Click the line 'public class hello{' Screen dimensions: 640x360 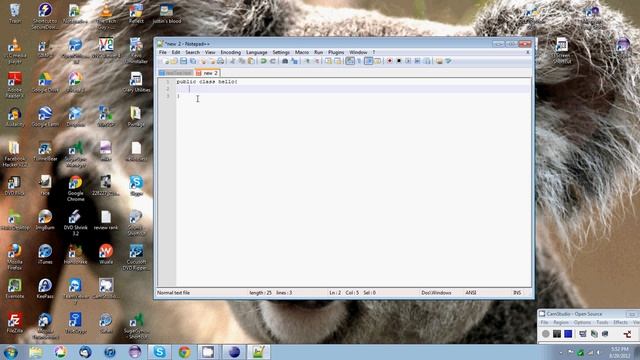click(x=207, y=82)
